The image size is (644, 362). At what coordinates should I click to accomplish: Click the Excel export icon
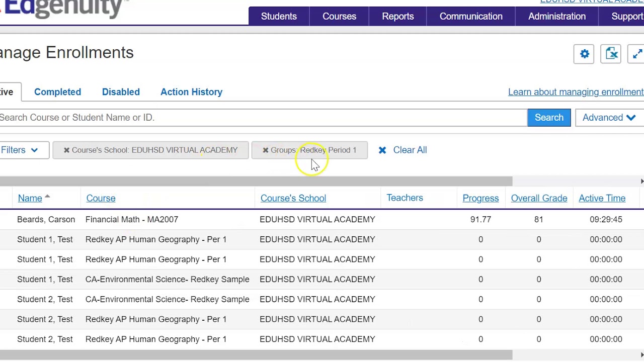pyautogui.click(x=611, y=54)
